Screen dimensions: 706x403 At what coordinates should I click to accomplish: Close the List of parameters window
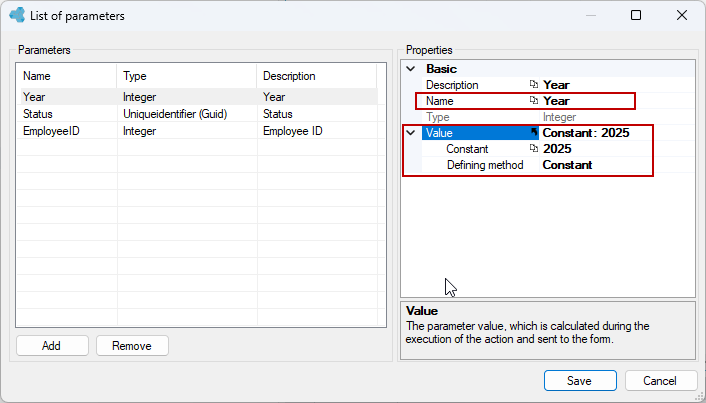682,15
